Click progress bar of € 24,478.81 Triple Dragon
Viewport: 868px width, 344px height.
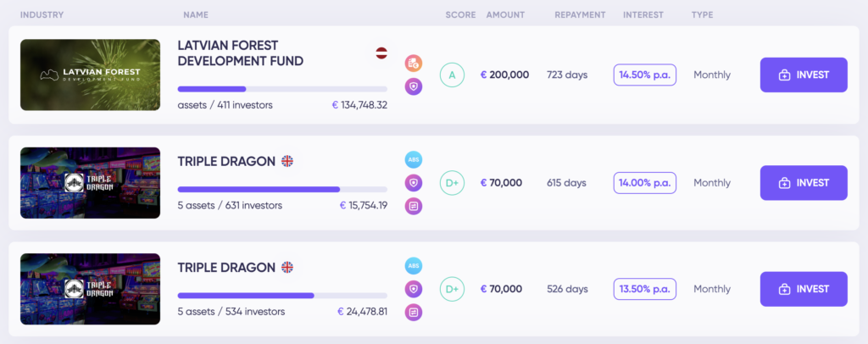282,296
